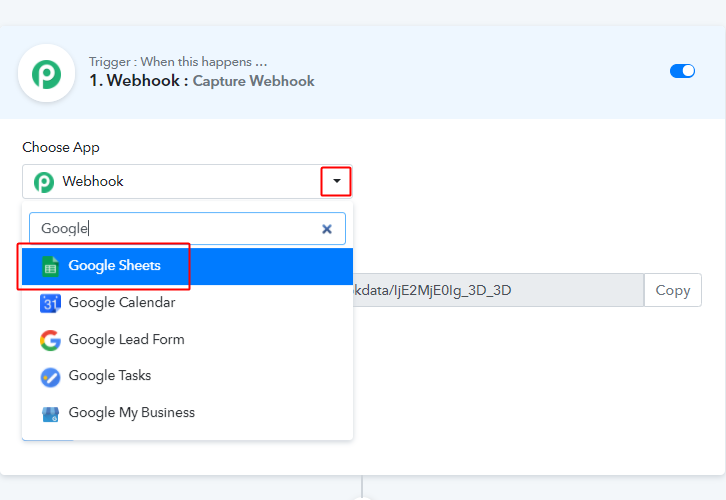Click the blue Google Tasks checkmark icon

50,377
